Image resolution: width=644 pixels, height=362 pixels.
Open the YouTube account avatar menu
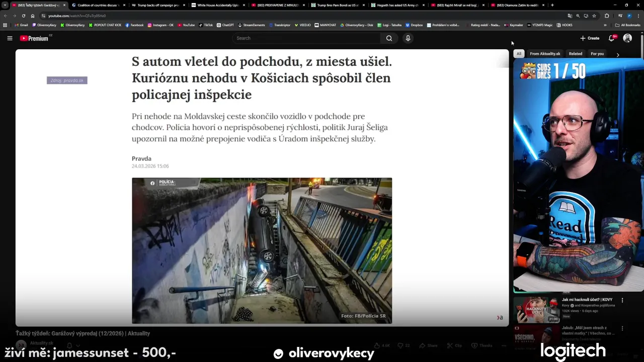[627, 38]
